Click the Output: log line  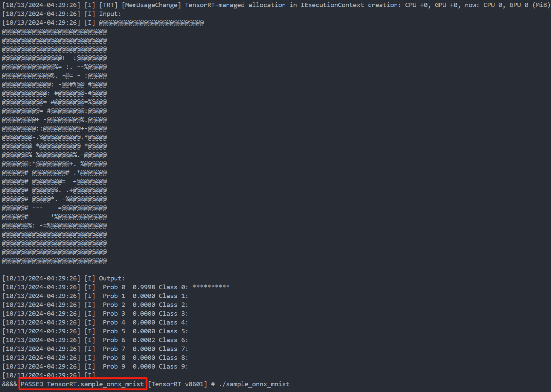pos(63,278)
